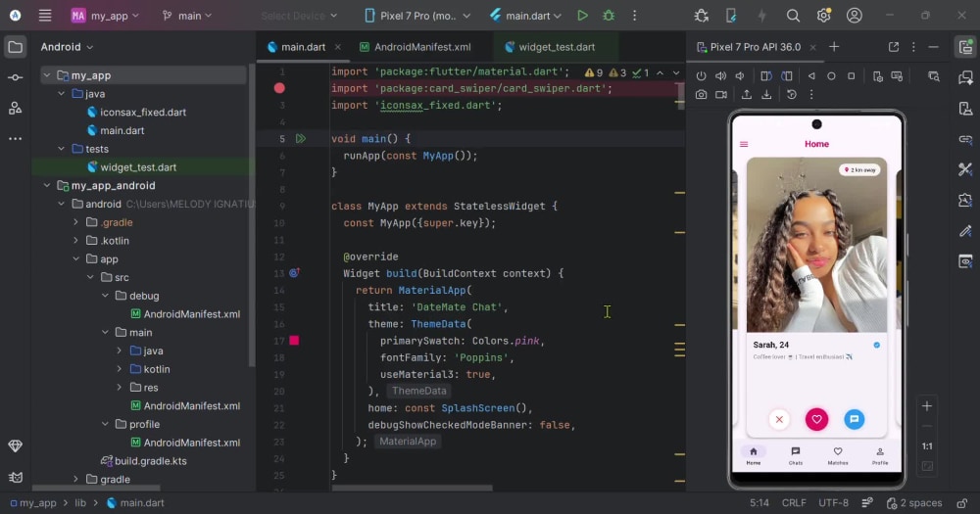Click the emulator reset/rotate-back icon
Image resolution: width=980 pixels, height=514 pixels.
coord(791,94)
